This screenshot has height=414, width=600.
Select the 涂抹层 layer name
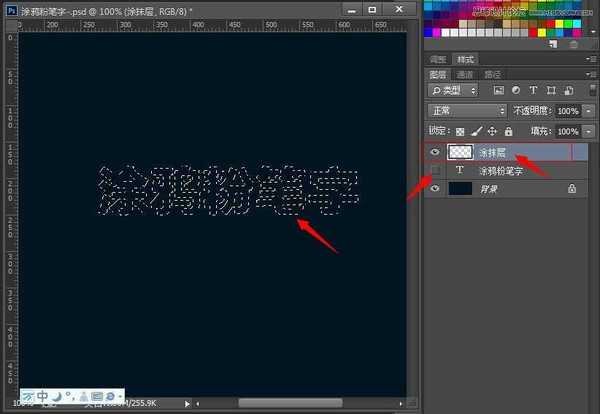click(492, 153)
